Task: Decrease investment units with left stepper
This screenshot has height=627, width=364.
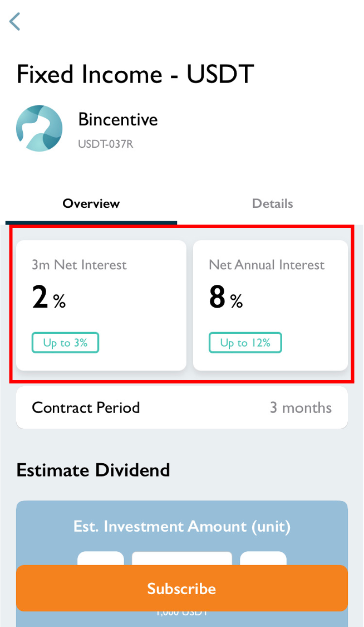Action: (x=101, y=558)
